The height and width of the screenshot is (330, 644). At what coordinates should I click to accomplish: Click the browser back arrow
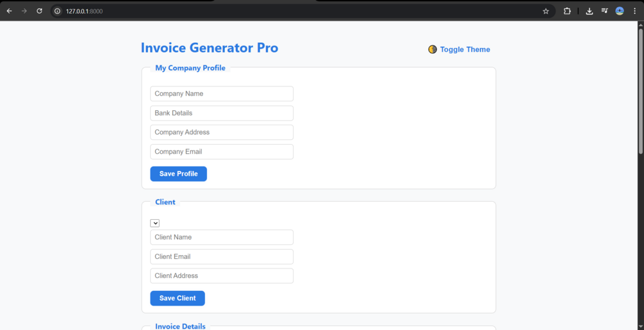[9, 11]
